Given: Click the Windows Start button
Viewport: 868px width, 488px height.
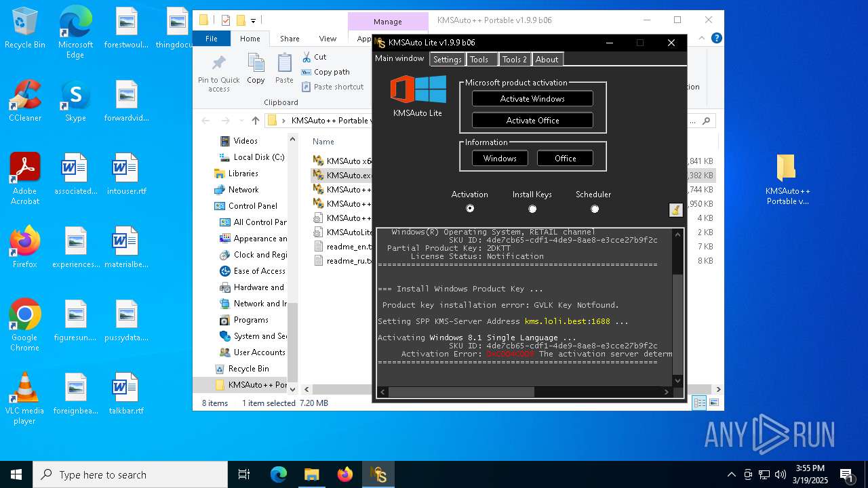Looking at the screenshot, I should tap(16, 474).
